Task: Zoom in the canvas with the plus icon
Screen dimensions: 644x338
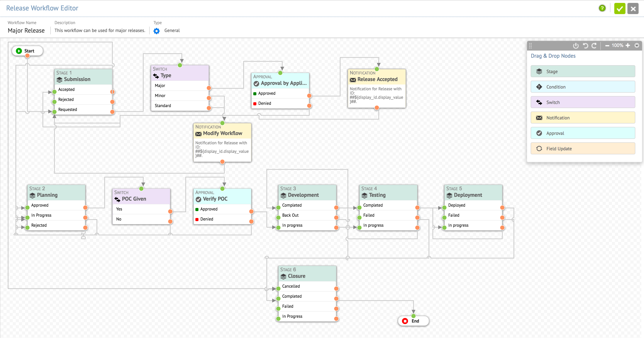Action: pos(628,46)
